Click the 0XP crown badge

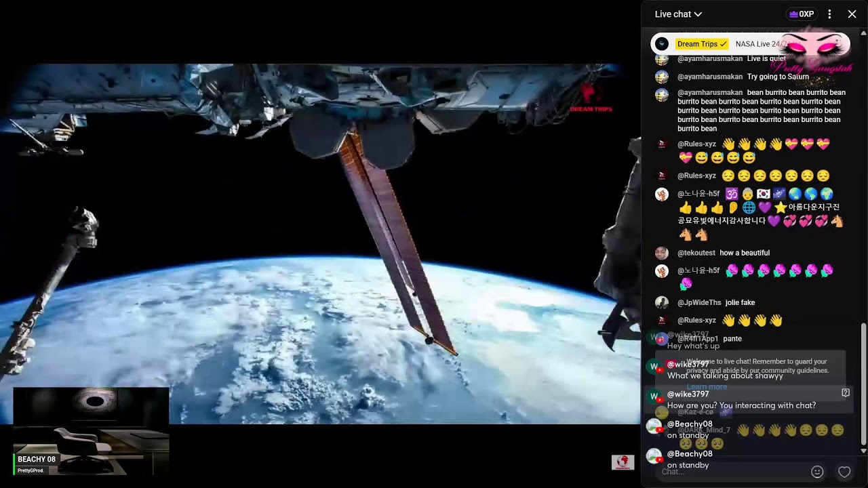click(802, 14)
